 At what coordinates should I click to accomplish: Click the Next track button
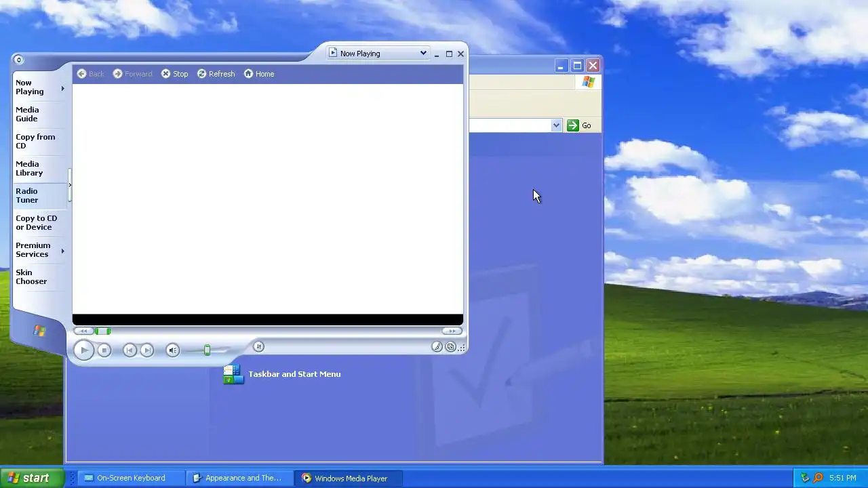(147, 350)
